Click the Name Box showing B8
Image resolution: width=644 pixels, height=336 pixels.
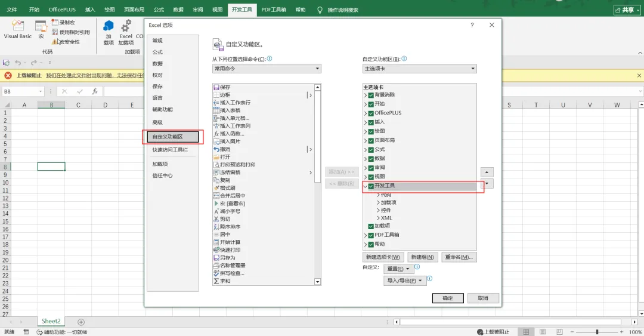click(23, 91)
